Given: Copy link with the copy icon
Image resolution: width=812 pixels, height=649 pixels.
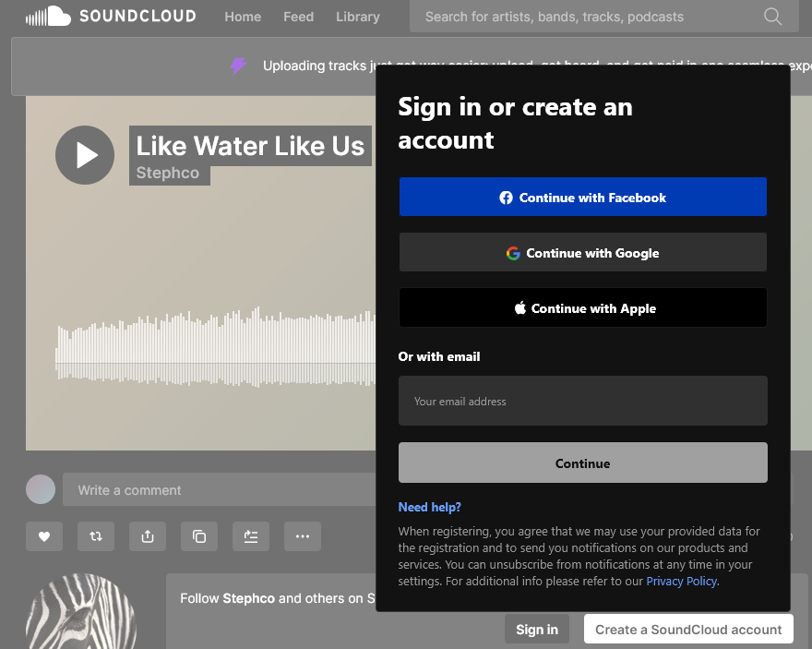Looking at the screenshot, I should pyautogui.click(x=199, y=536).
